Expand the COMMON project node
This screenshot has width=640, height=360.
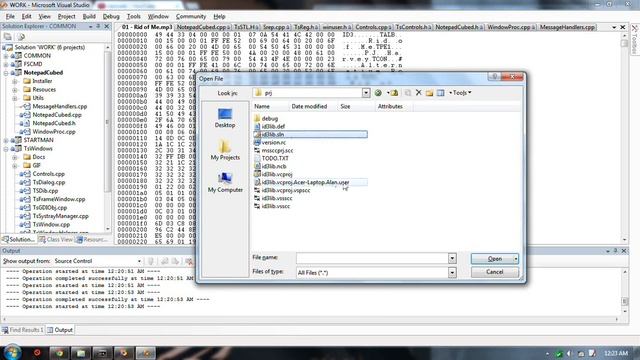(x=6, y=56)
